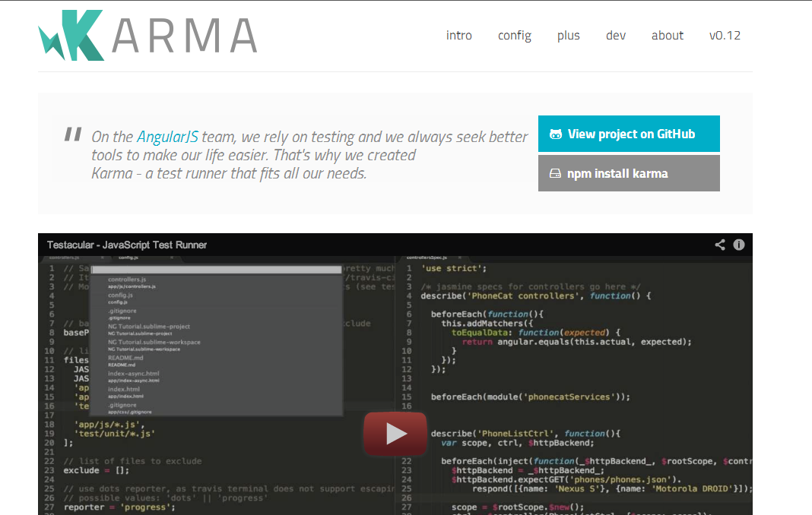Image resolution: width=812 pixels, height=515 pixels.
Task: Play the Testacular video
Action: [x=395, y=434]
